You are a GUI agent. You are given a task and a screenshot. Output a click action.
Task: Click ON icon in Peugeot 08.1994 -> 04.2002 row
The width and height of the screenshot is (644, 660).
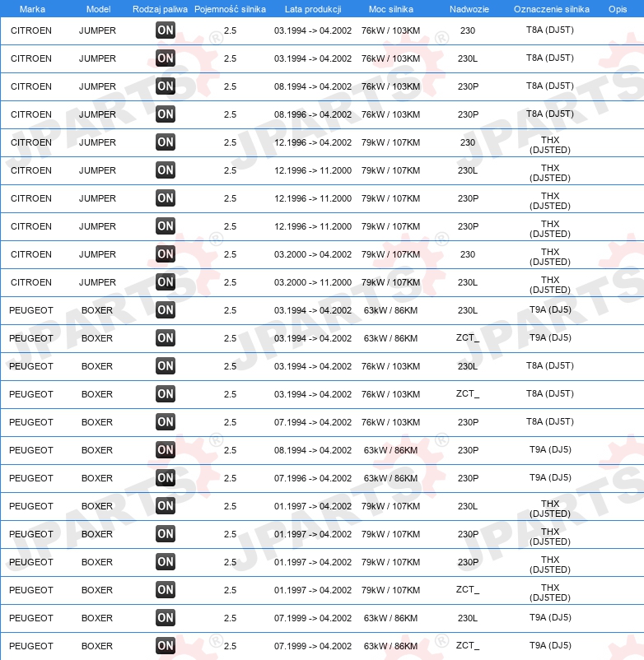pyautogui.click(x=165, y=450)
